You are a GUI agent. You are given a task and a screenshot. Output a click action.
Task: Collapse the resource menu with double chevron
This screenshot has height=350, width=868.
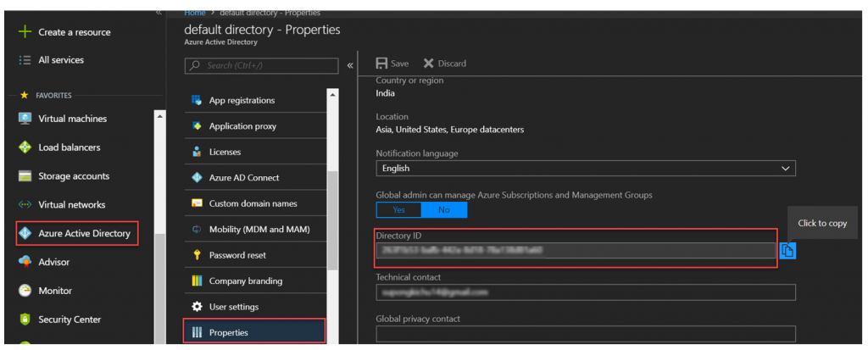pyautogui.click(x=350, y=65)
